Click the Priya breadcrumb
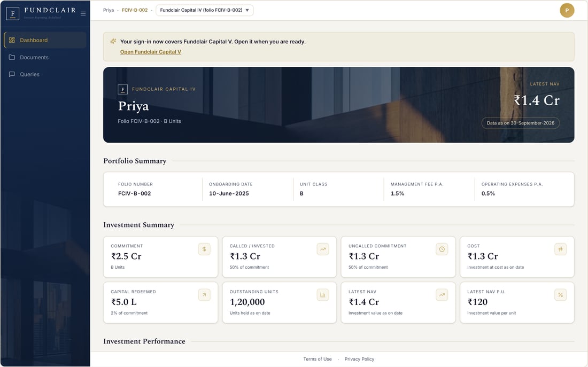The height and width of the screenshot is (367, 588). pos(109,10)
